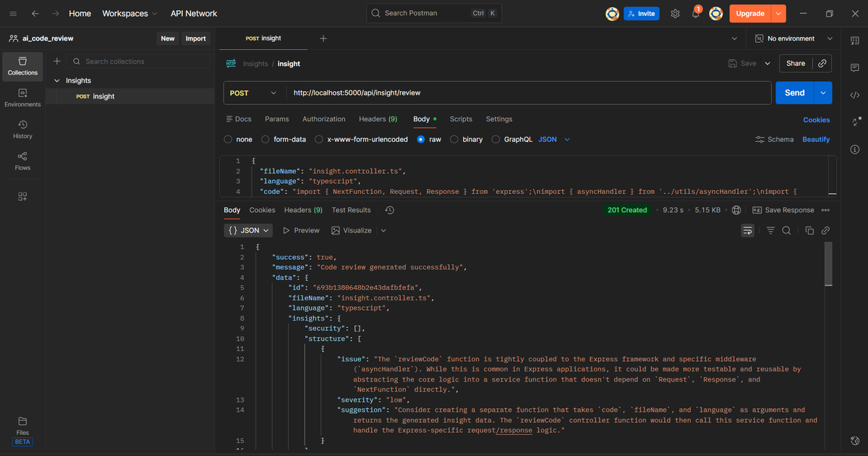Open response filter options
This screenshot has height=456, width=868.
click(770, 230)
